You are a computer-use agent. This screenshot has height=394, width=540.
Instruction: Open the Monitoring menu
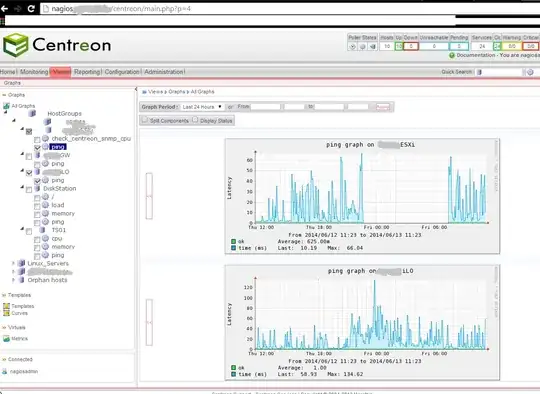pos(34,72)
